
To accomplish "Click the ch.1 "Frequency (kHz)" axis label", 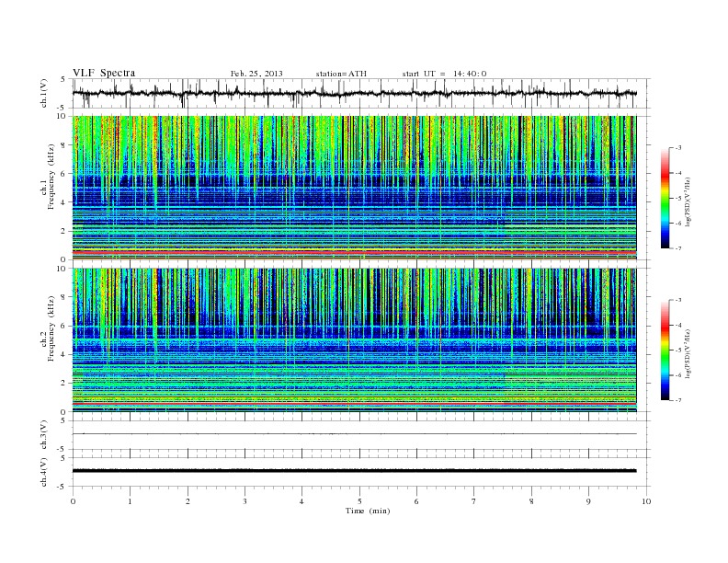I will pos(51,177).
